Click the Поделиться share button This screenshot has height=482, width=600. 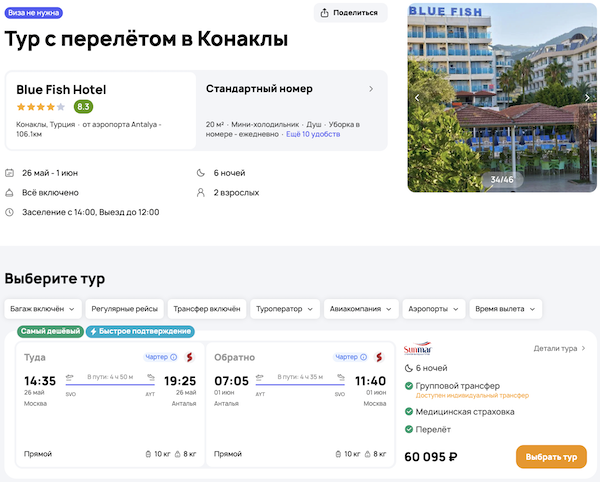350,13
